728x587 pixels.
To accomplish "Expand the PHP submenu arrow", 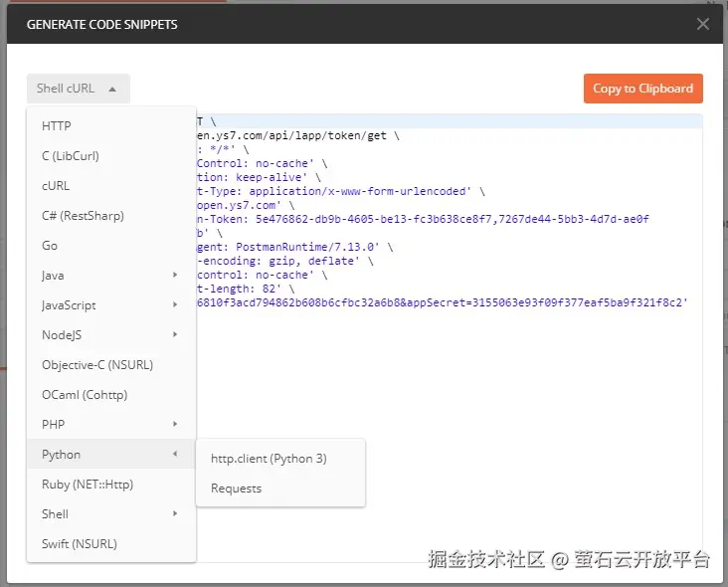I will 175,424.
